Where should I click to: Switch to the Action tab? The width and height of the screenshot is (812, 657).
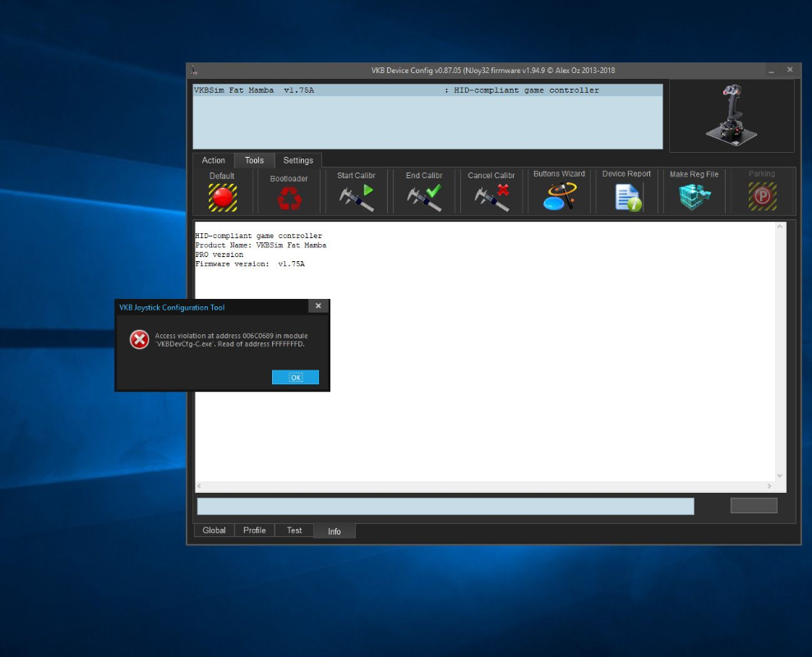(214, 160)
